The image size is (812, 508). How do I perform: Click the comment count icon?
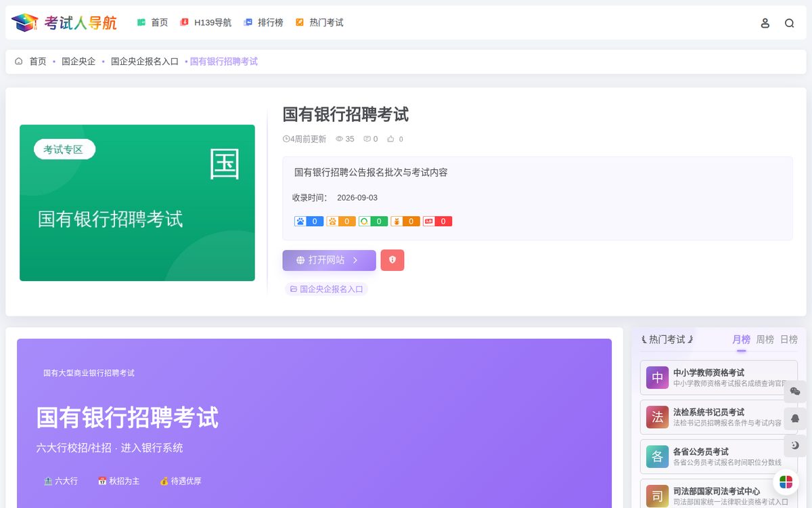[x=367, y=139]
